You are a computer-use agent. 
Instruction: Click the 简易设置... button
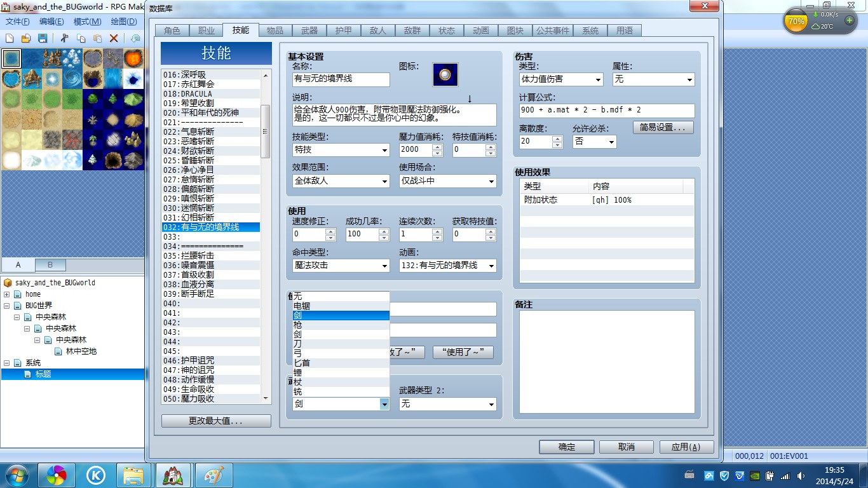coord(663,127)
